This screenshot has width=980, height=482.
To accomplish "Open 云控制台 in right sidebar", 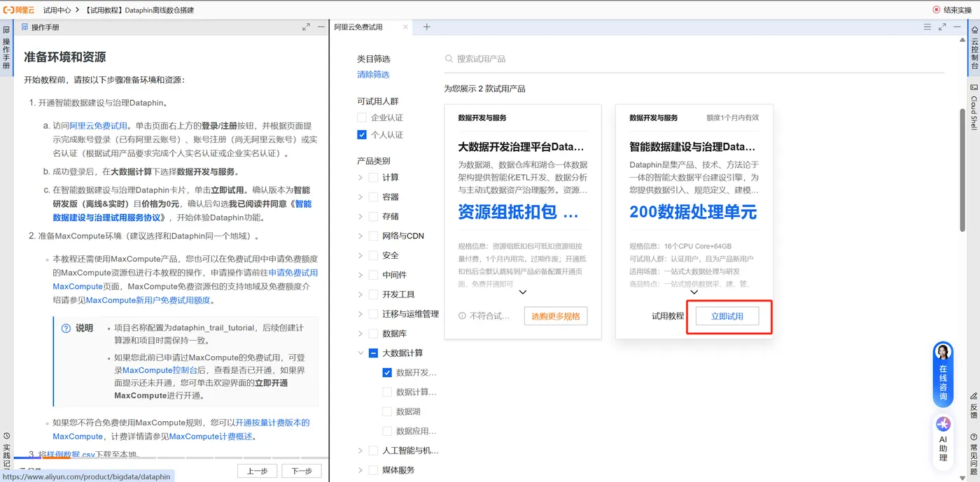I will (974, 48).
